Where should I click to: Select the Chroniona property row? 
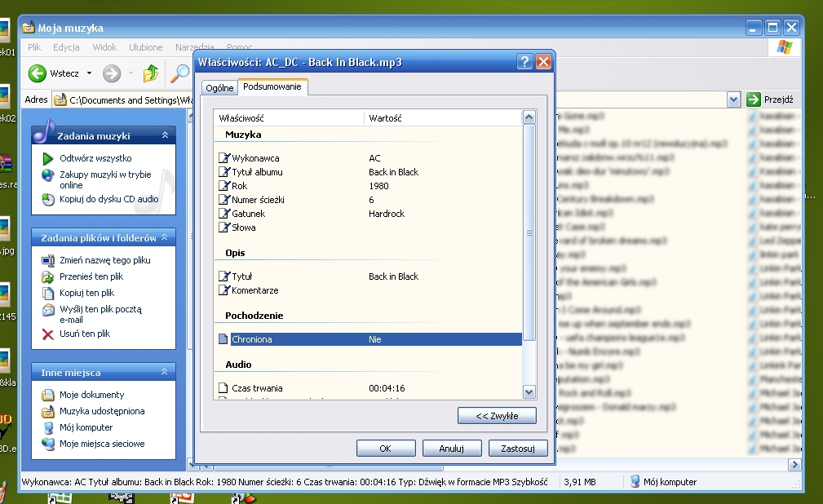pyautogui.click(x=369, y=339)
